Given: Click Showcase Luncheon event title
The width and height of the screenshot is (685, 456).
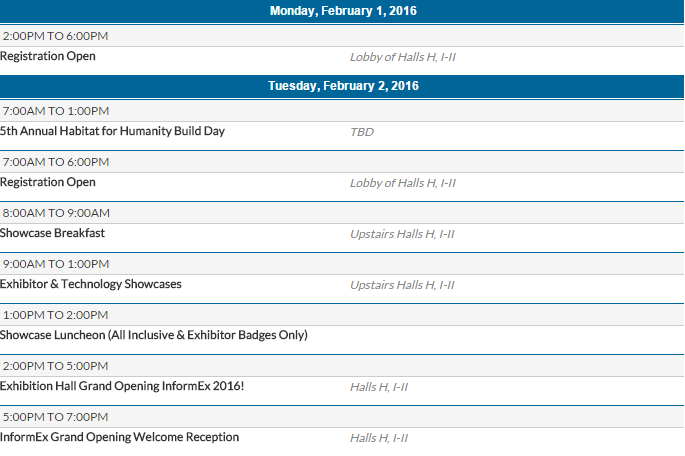Looking at the screenshot, I should pyautogui.click(x=154, y=335).
